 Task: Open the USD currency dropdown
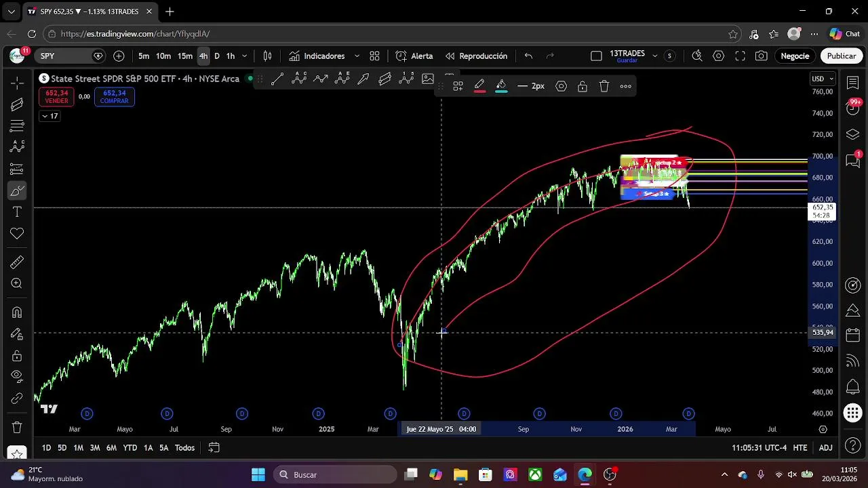(x=823, y=79)
